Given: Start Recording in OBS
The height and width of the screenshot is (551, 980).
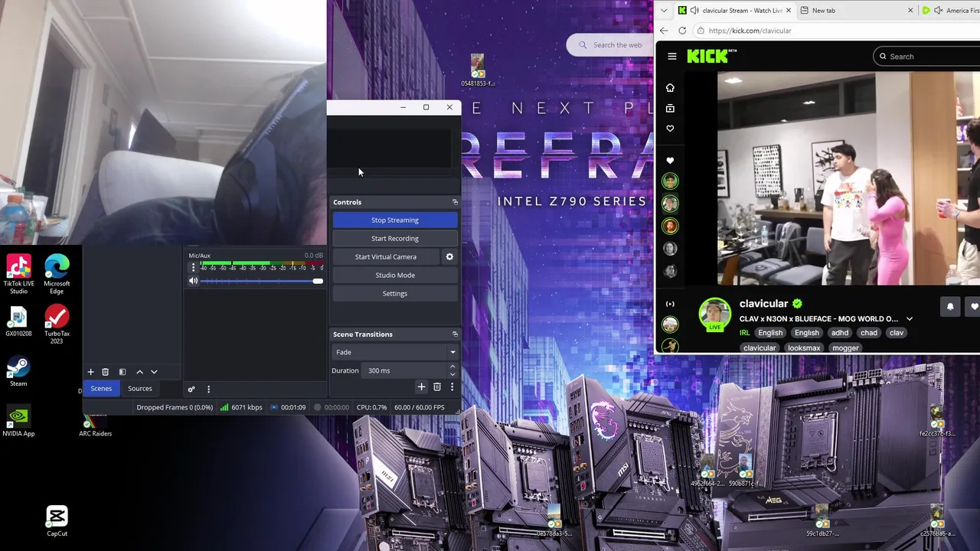Looking at the screenshot, I should [395, 239].
